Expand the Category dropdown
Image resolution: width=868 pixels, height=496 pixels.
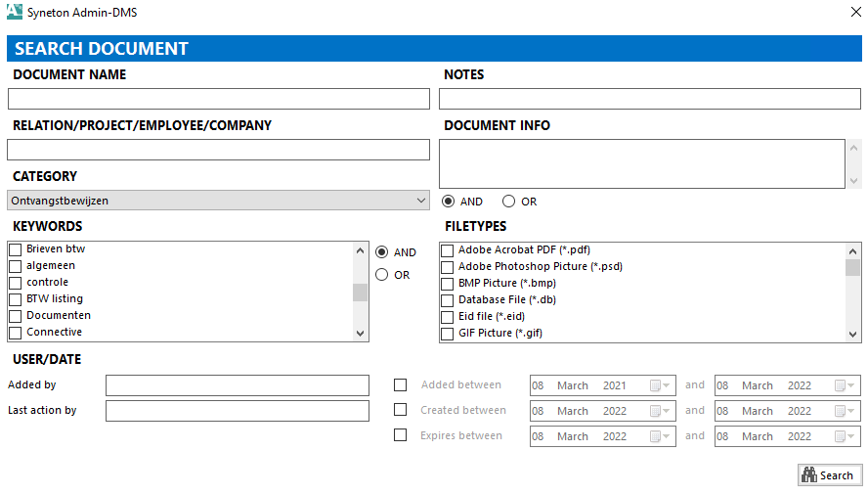pos(421,201)
